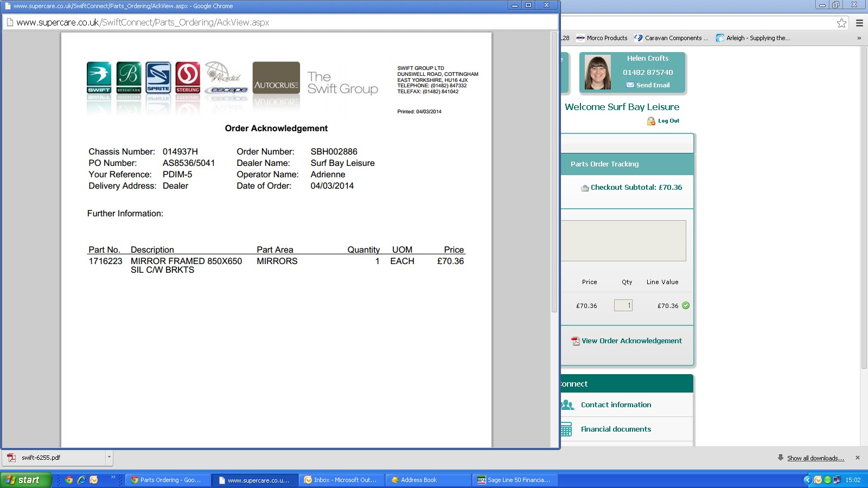Click Helen Crofts profile photo
The height and width of the screenshot is (488, 868).
[x=598, y=72]
